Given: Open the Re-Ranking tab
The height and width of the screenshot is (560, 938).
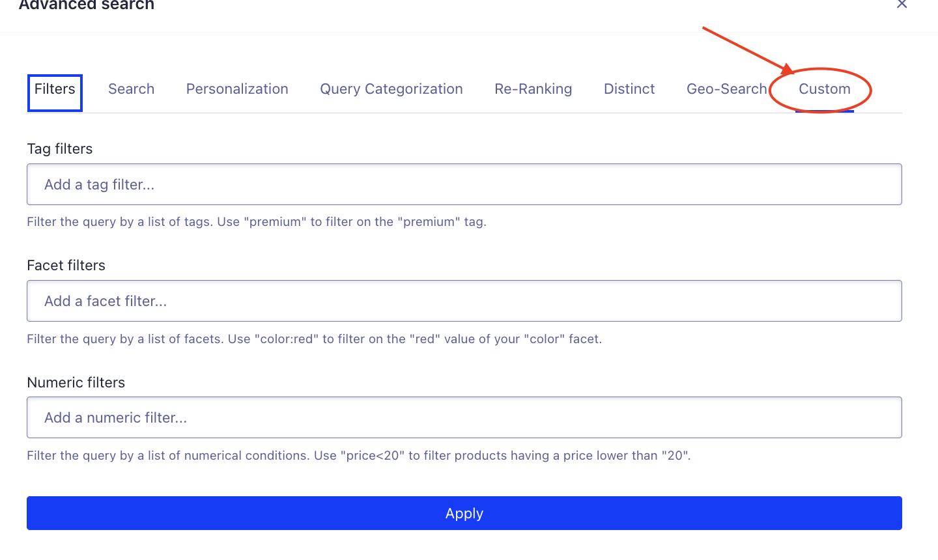Looking at the screenshot, I should coord(533,90).
